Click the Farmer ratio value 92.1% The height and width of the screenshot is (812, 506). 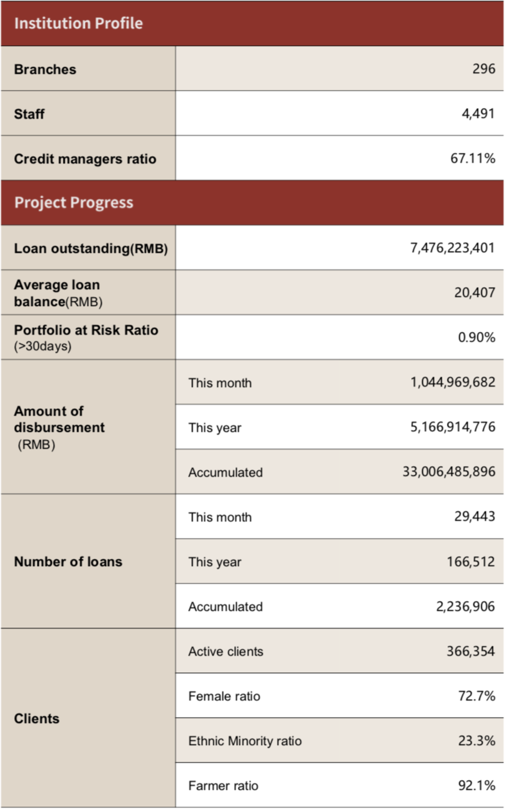(x=476, y=785)
